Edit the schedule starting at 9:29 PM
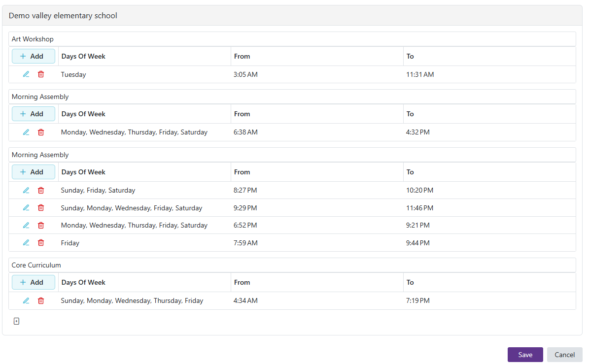589x364 pixels. point(26,208)
